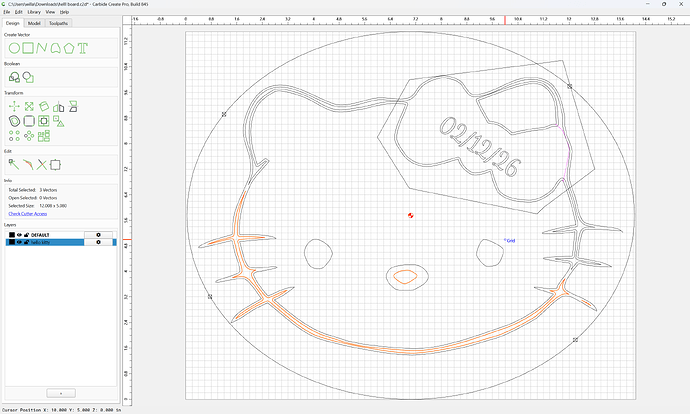Open settings button for DEFAULT layer
690x414 pixels.
pyautogui.click(x=98, y=235)
